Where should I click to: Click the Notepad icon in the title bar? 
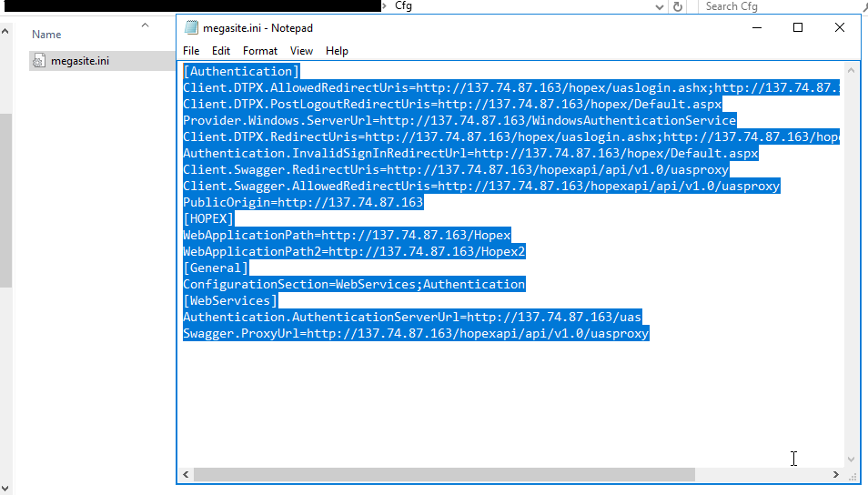point(191,28)
